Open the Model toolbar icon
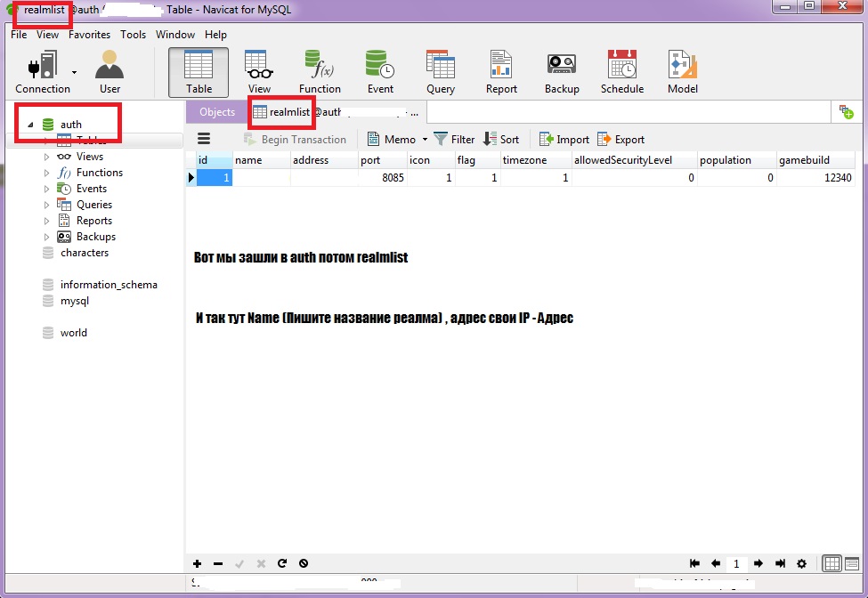The width and height of the screenshot is (868, 598). point(683,71)
